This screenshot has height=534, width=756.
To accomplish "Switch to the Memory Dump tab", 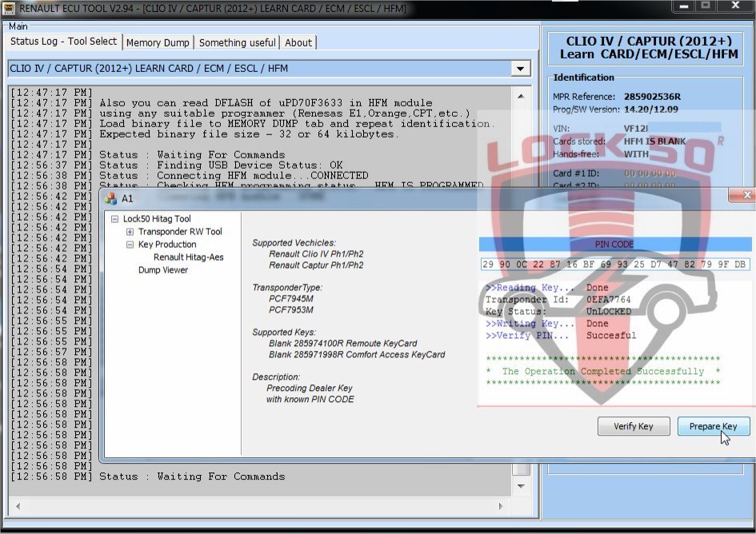I will tap(158, 42).
